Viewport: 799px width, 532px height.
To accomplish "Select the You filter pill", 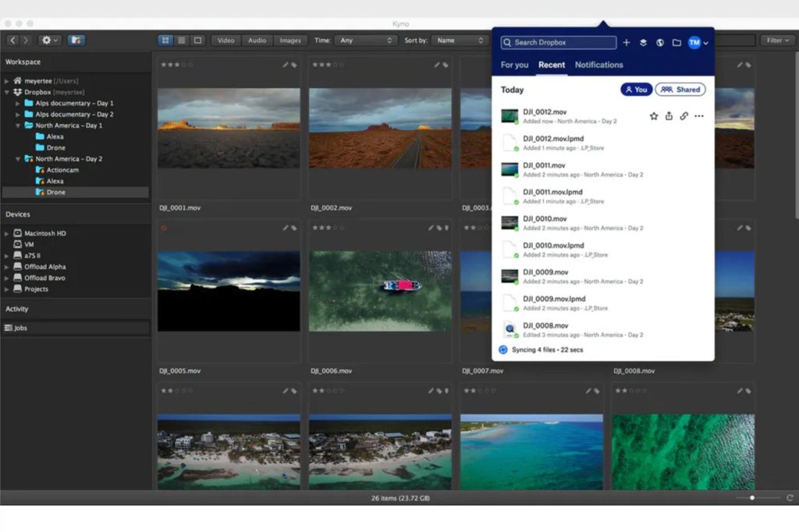I will [x=636, y=90].
